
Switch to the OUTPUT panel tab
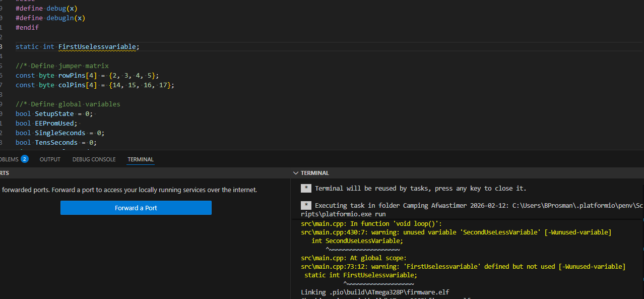(x=50, y=159)
